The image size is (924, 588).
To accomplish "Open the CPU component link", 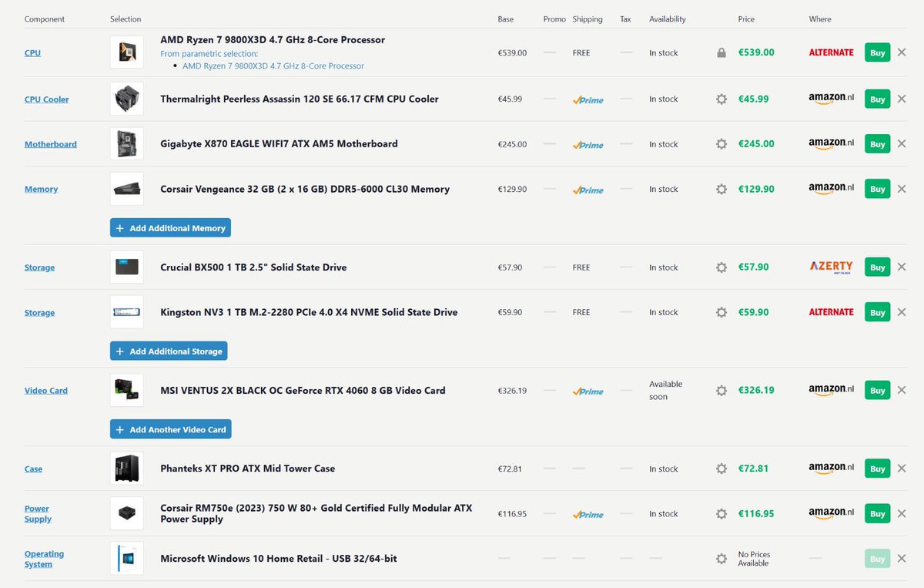I will (32, 53).
